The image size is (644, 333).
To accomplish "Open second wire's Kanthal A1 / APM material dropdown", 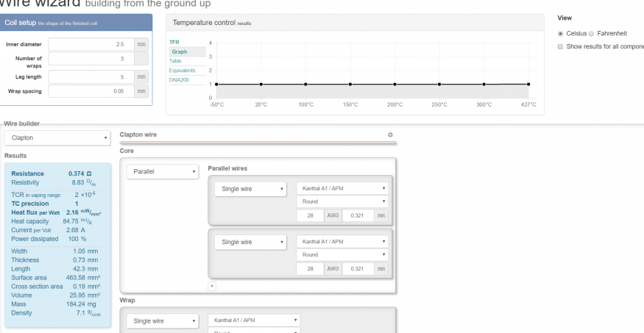I will 342,242.
